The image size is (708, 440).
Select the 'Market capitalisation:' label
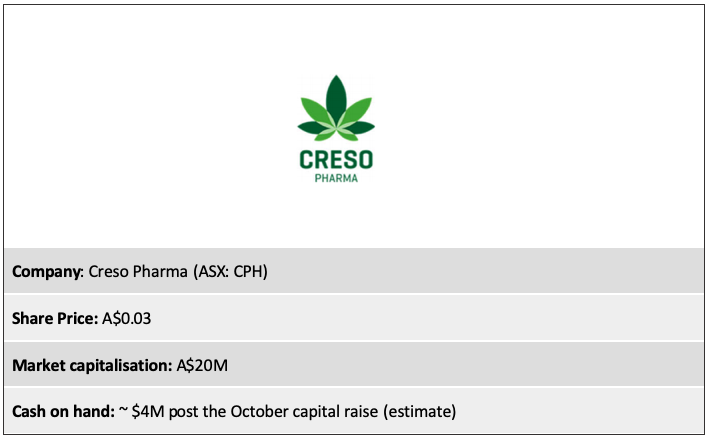[x=92, y=365]
